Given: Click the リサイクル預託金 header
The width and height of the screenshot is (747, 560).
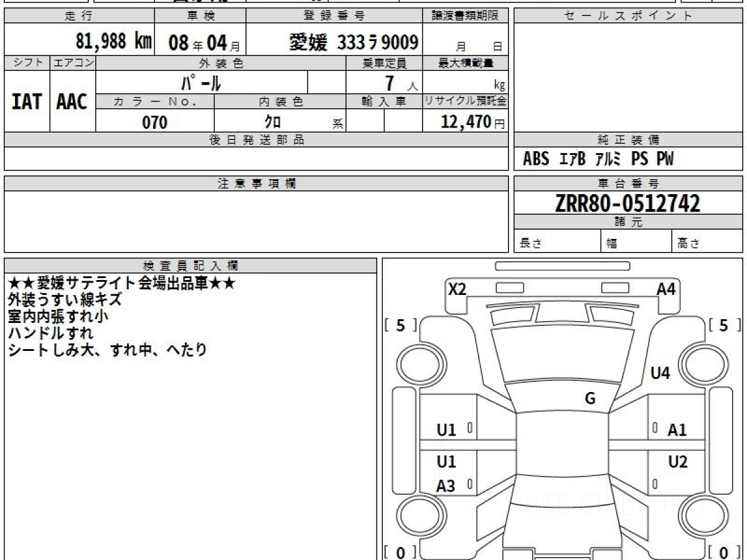Looking at the screenshot, I should (466, 102).
